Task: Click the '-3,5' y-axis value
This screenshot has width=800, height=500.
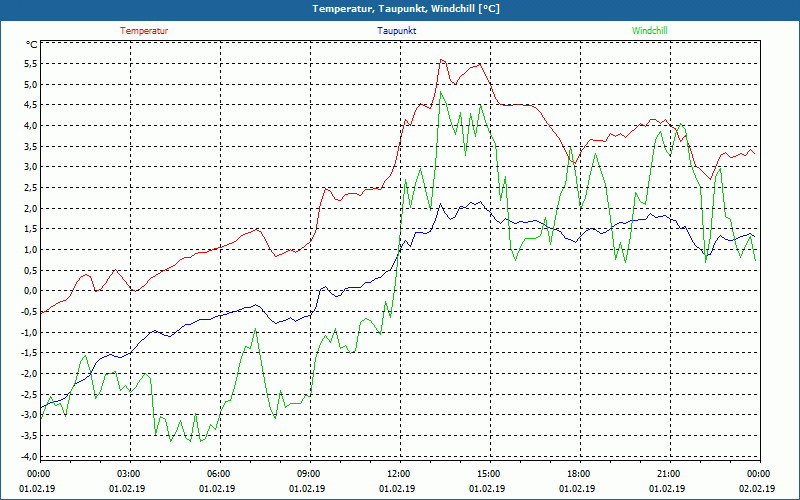Action: click(30, 436)
